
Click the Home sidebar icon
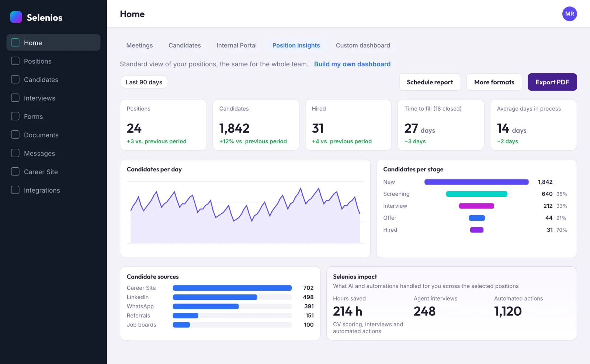15,42
